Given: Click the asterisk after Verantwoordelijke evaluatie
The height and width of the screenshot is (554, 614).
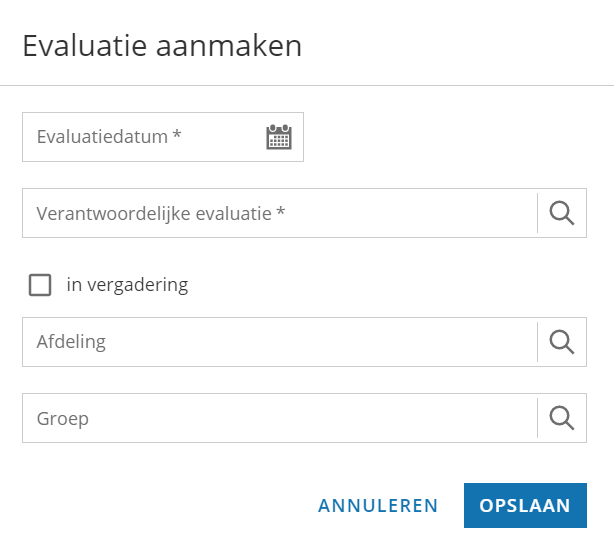Looking at the screenshot, I should [x=281, y=211].
